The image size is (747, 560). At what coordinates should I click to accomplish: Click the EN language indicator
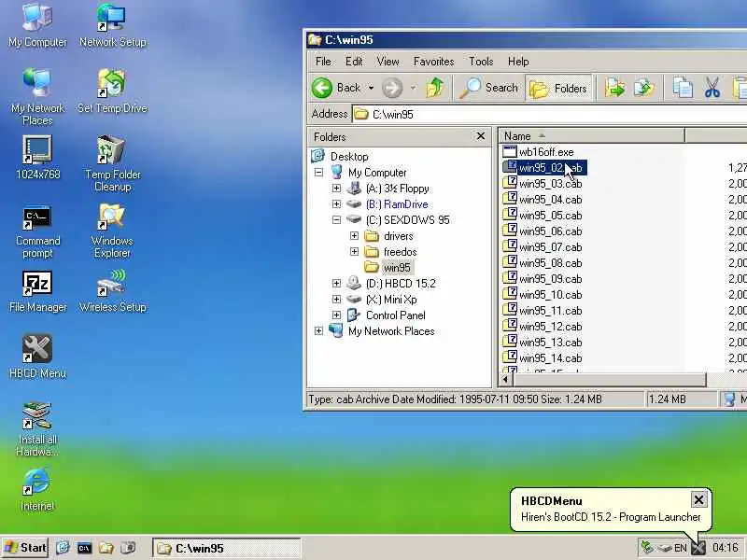pos(681,548)
